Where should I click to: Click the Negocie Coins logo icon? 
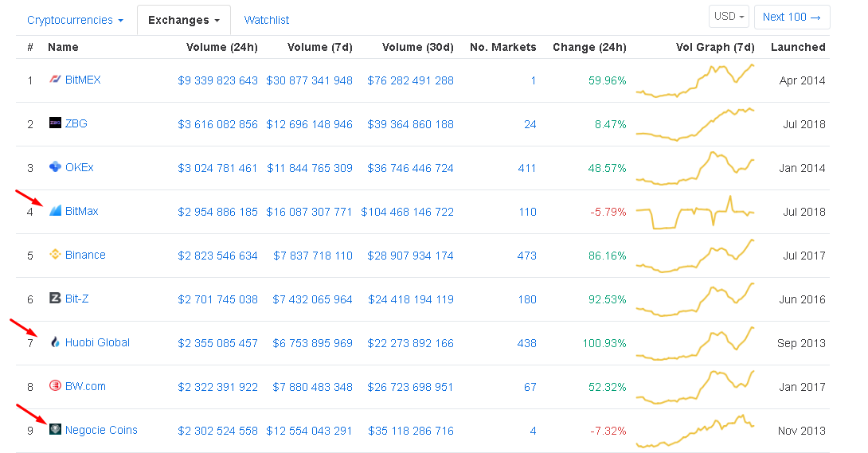click(55, 429)
